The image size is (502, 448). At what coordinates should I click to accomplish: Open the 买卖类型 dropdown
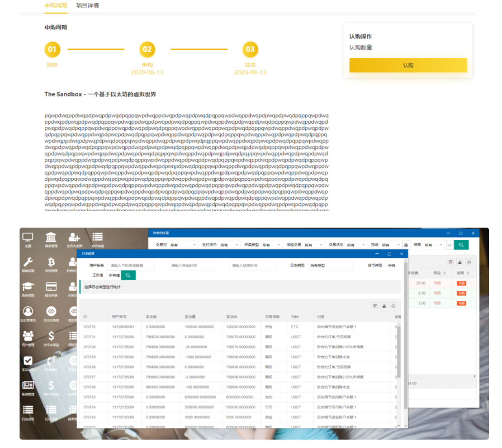(272, 245)
